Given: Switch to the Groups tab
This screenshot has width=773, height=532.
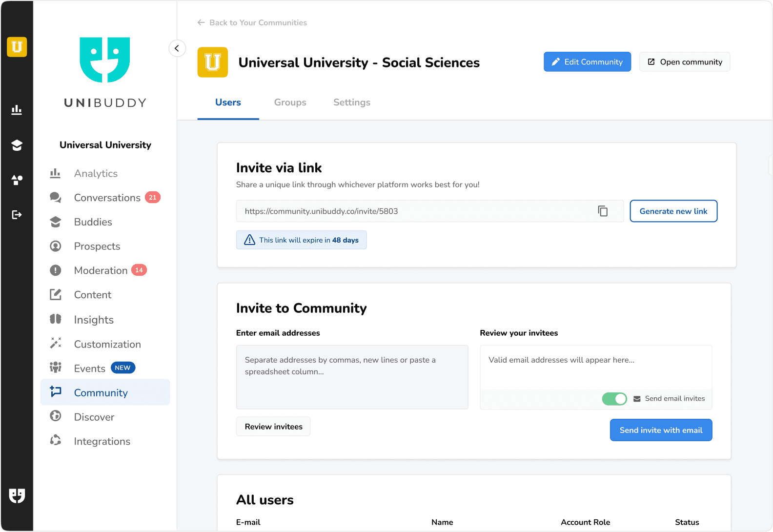Looking at the screenshot, I should [290, 102].
